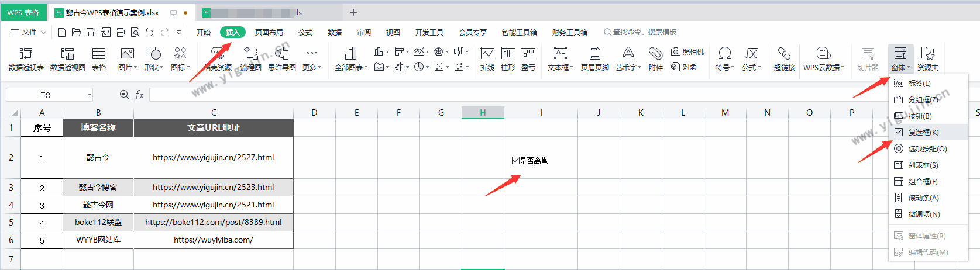980x270 pixels.
Task: Choose 滚动条(A) from the form controls menu
Action: click(928, 198)
